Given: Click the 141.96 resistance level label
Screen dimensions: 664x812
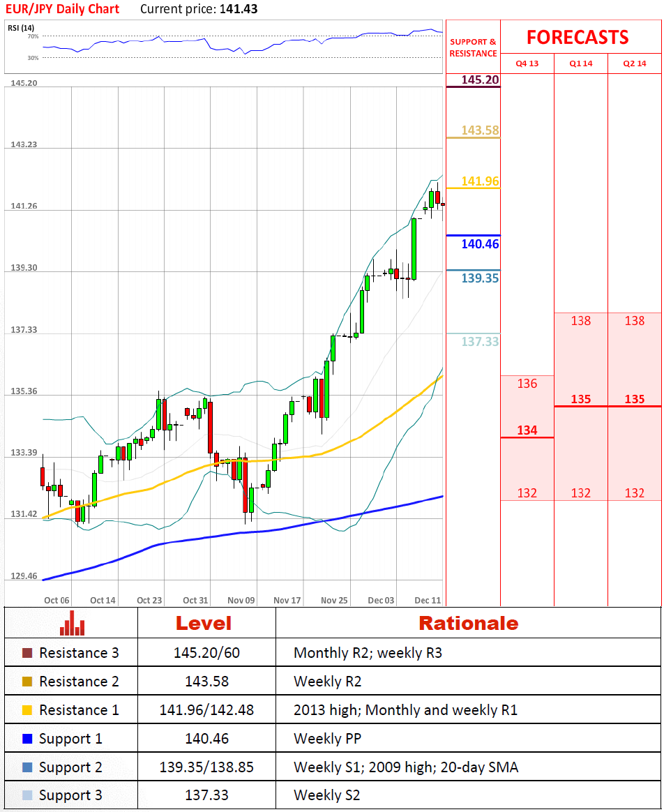Looking at the screenshot, I should coord(480,181).
